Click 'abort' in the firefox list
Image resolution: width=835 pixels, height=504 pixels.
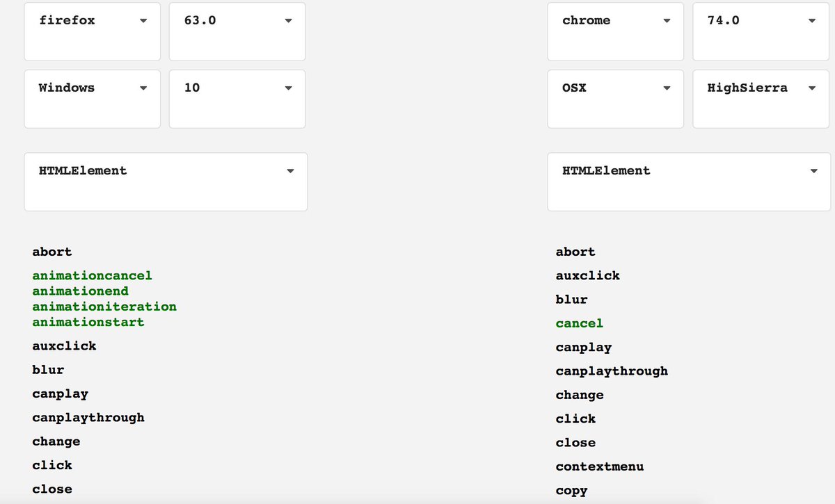(x=52, y=252)
